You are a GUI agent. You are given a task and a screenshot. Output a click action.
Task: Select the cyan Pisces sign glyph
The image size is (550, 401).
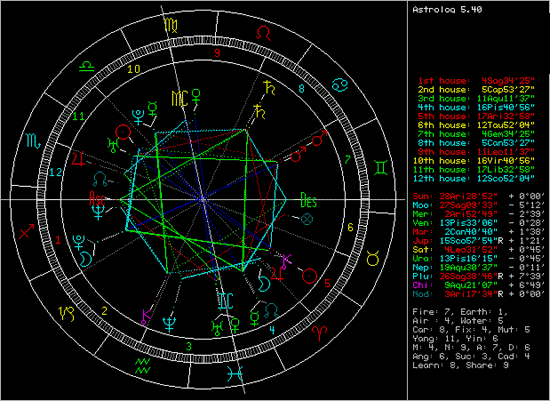[x=234, y=374]
